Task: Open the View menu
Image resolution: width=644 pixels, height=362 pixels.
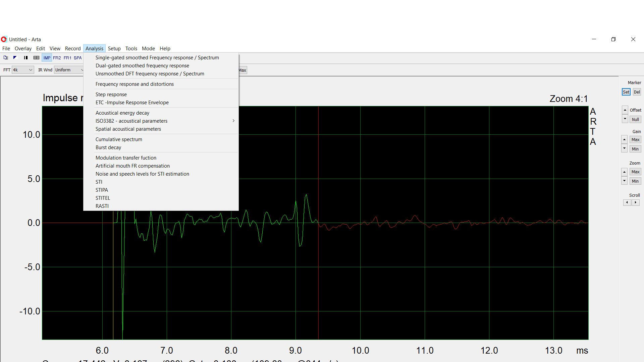Action: tap(55, 48)
